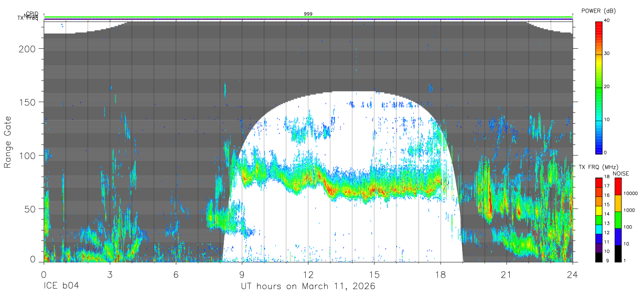Click the 3 UT hour tick label
Screen dimensions: 644x297
click(x=110, y=274)
